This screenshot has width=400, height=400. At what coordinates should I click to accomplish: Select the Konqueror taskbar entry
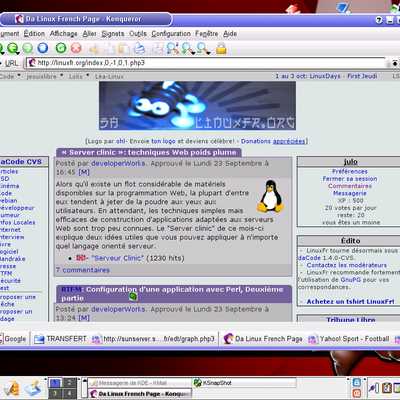[x=140, y=393]
